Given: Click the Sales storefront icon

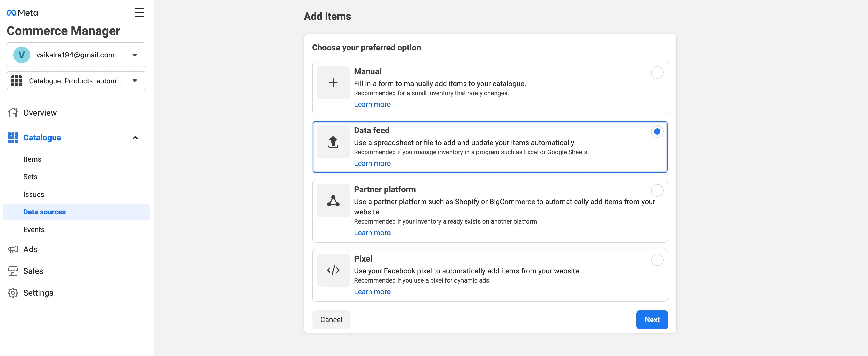Looking at the screenshot, I should pyautogui.click(x=13, y=271).
